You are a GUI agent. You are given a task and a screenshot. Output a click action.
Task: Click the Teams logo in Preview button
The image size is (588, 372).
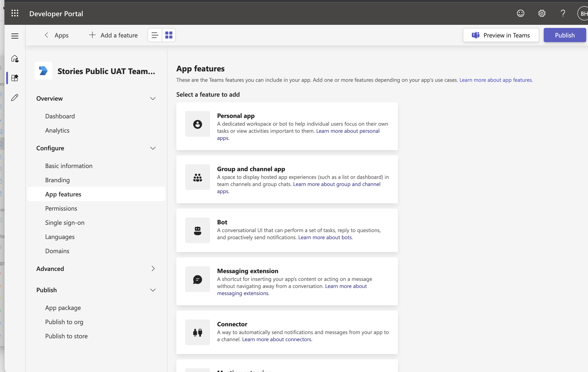click(x=475, y=35)
